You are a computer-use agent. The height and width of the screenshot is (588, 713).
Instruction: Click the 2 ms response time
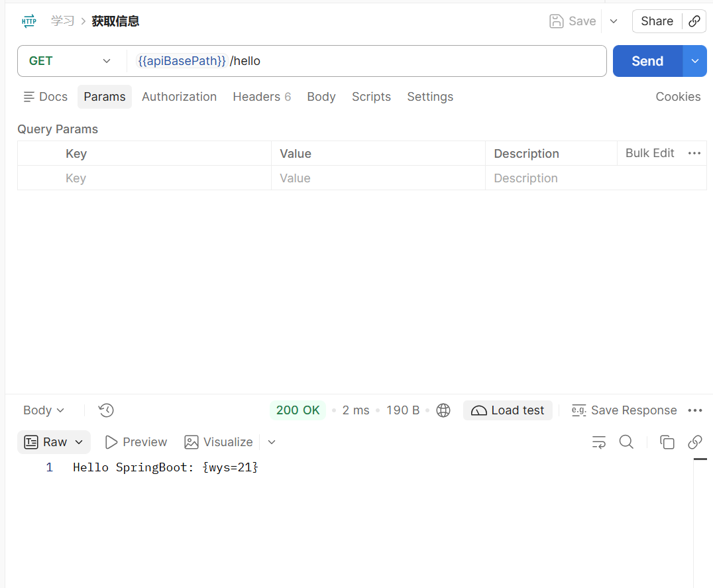click(356, 410)
